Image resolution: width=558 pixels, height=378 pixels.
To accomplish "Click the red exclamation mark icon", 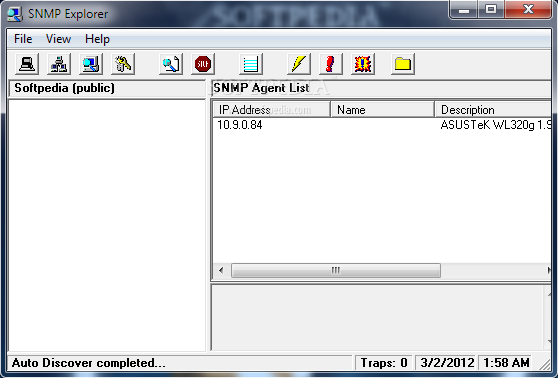I will click(x=331, y=64).
